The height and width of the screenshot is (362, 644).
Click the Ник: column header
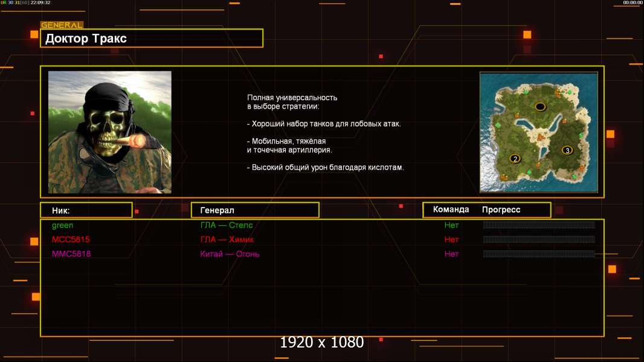[x=86, y=210]
